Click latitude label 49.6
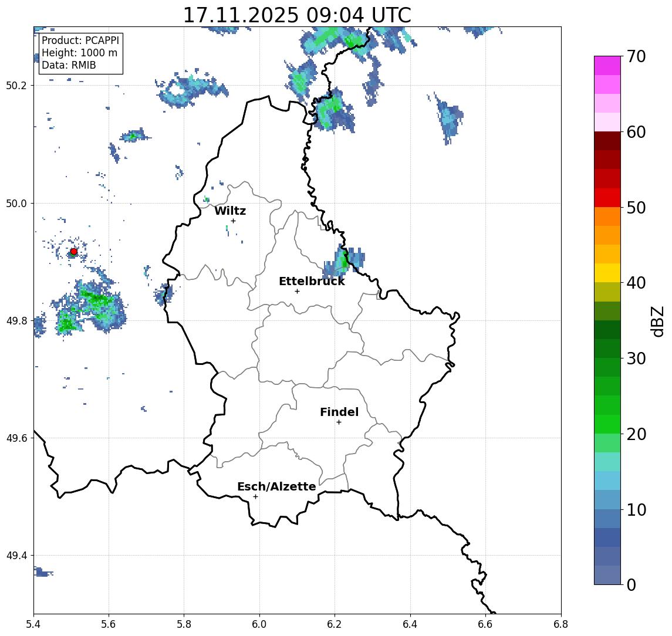672x636 pixels. (x=16, y=438)
